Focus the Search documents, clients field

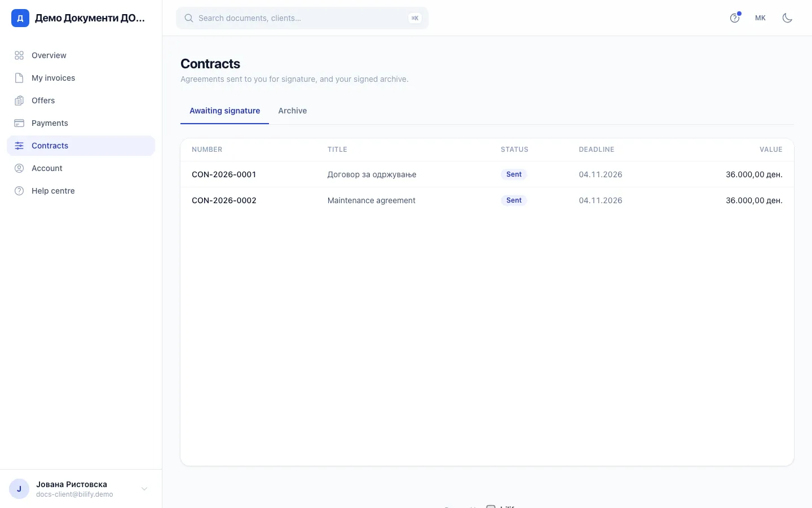click(302, 18)
